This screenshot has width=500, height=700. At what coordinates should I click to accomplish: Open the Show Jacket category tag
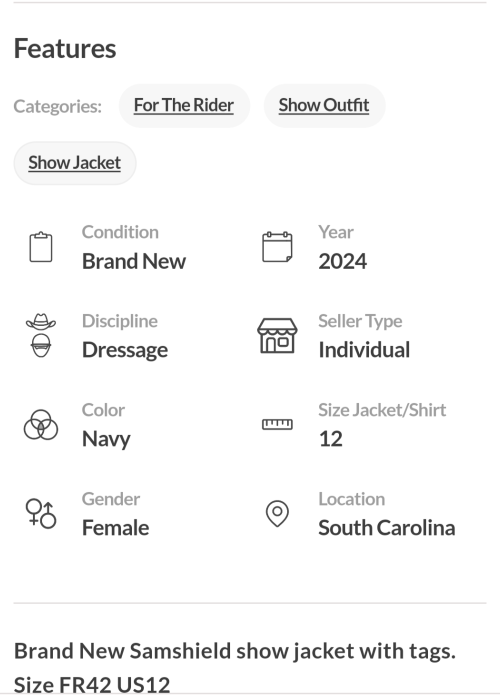pos(75,163)
